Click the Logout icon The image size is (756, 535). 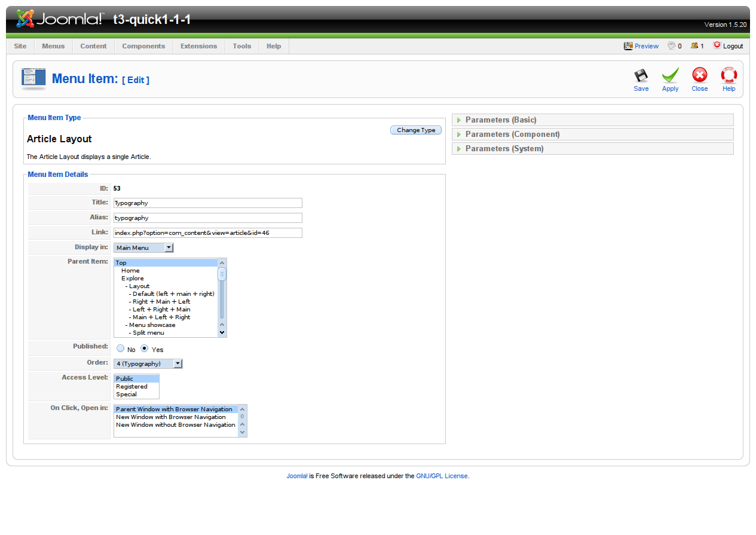[x=717, y=45]
